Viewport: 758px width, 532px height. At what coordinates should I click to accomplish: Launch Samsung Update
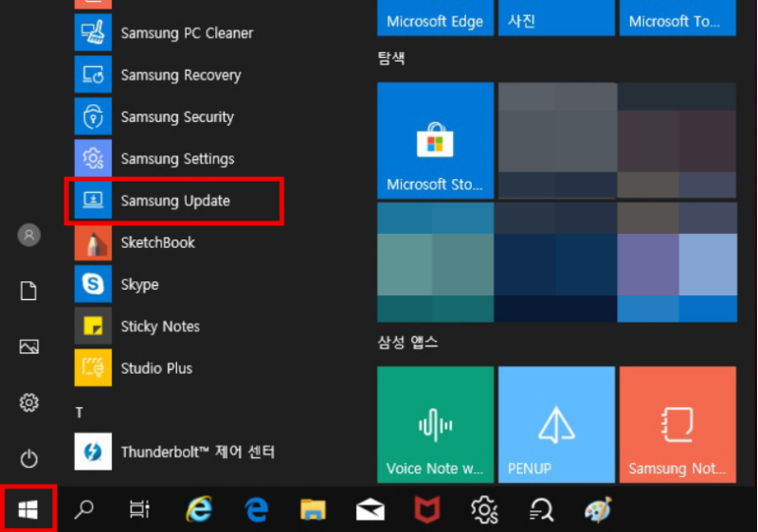(x=153, y=201)
